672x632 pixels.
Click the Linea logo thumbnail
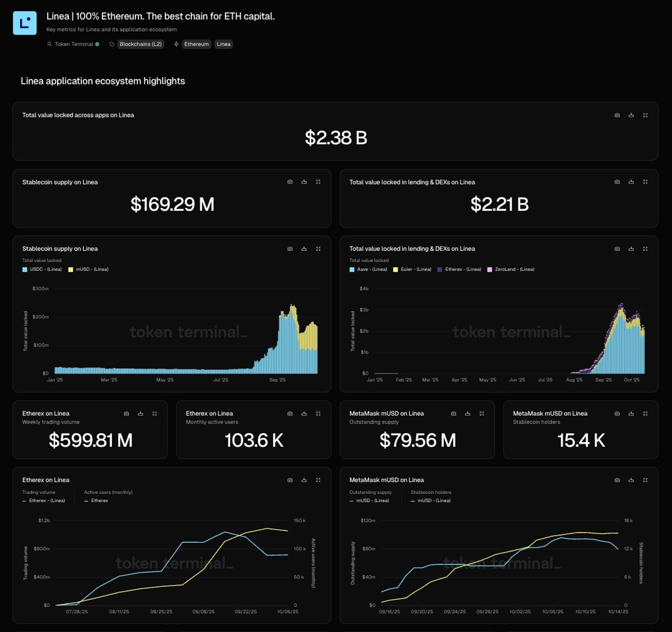pos(25,23)
